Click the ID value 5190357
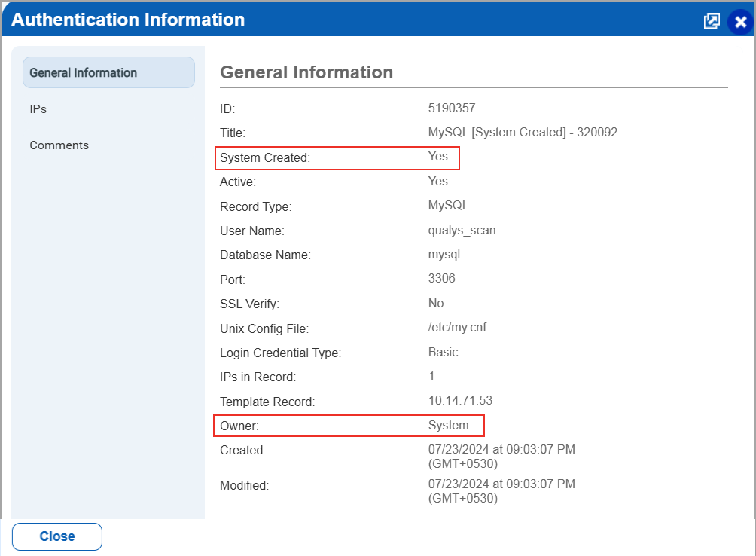The height and width of the screenshot is (556, 756). point(452,108)
